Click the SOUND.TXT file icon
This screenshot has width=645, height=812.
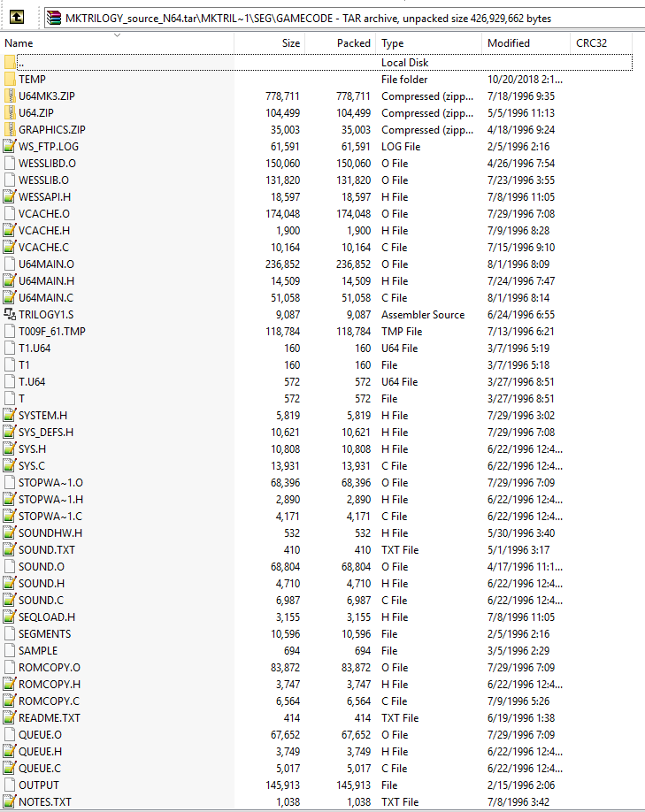(x=10, y=550)
